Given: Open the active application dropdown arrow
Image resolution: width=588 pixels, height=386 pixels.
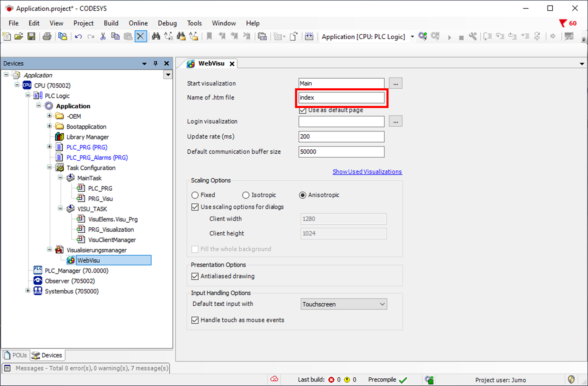Looking at the screenshot, I should click(412, 37).
